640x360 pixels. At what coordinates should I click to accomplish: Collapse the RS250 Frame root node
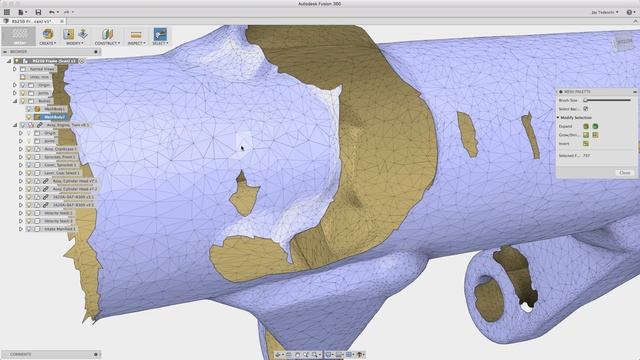[x=9, y=61]
